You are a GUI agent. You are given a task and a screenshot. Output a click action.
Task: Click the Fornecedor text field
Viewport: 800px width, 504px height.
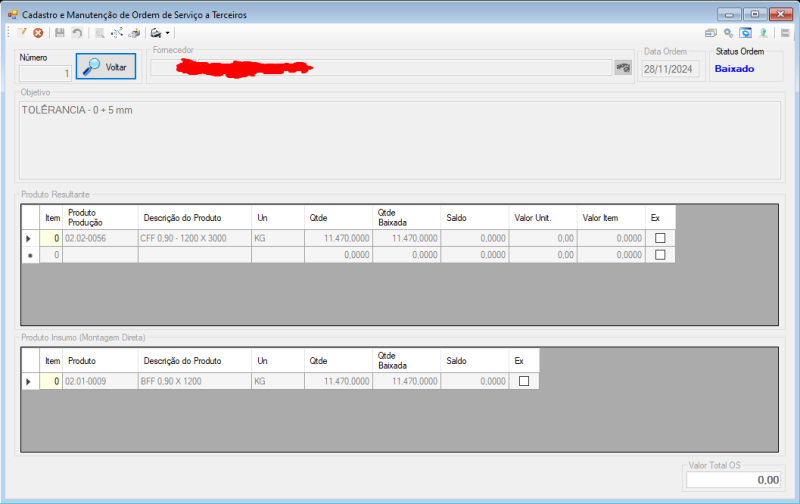pyautogui.click(x=381, y=67)
